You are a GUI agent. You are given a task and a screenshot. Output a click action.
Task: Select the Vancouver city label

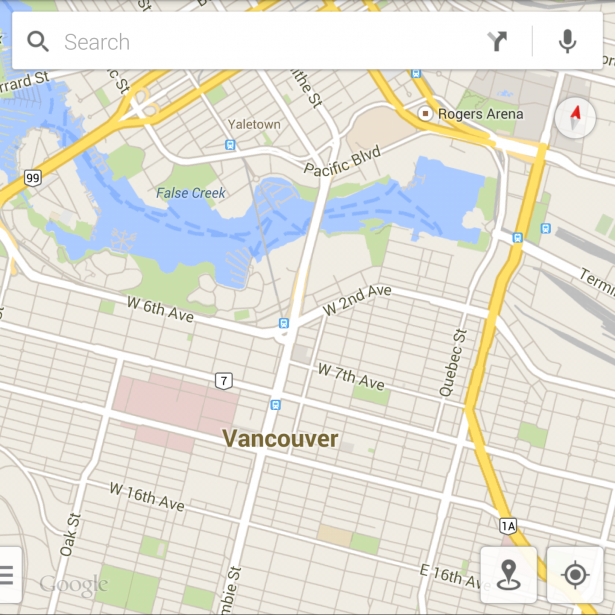point(280,439)
